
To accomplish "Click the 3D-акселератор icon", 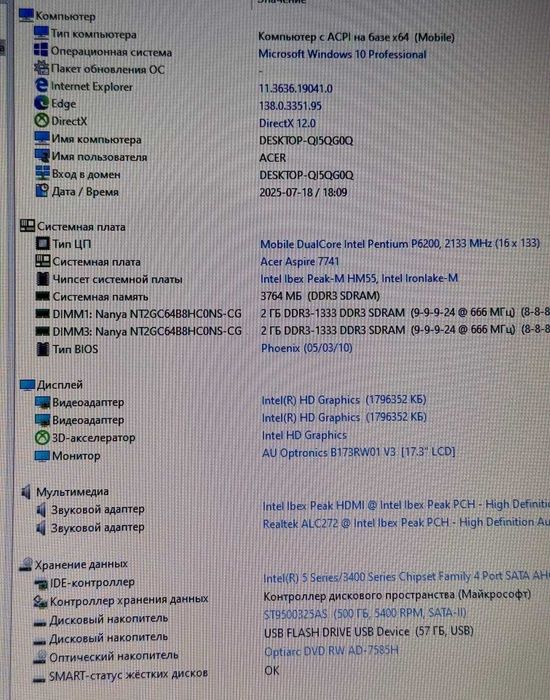I will pos(42,438).
